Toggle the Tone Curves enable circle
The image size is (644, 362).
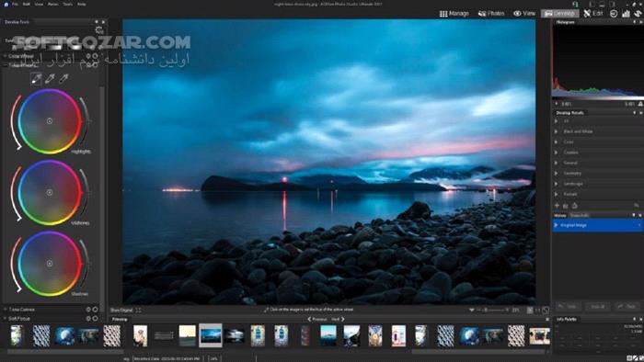coord(96,310)
